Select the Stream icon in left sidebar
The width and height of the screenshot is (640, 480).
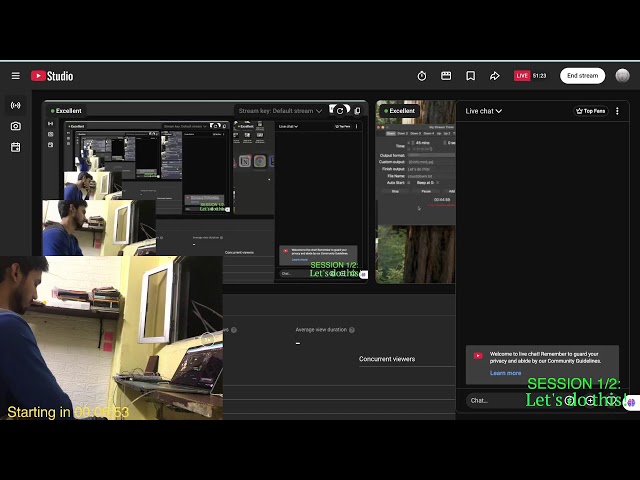[16, 105]
